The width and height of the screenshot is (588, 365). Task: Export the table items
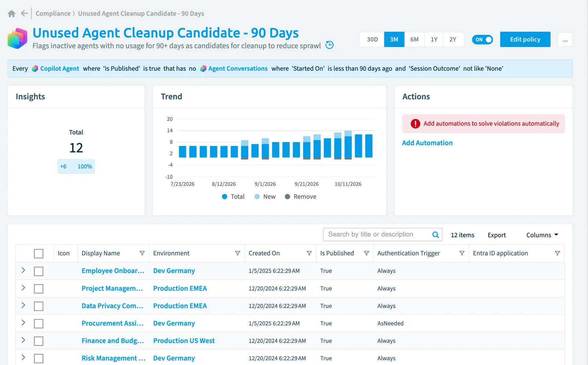pyautogui.click(x=496, y=235)
